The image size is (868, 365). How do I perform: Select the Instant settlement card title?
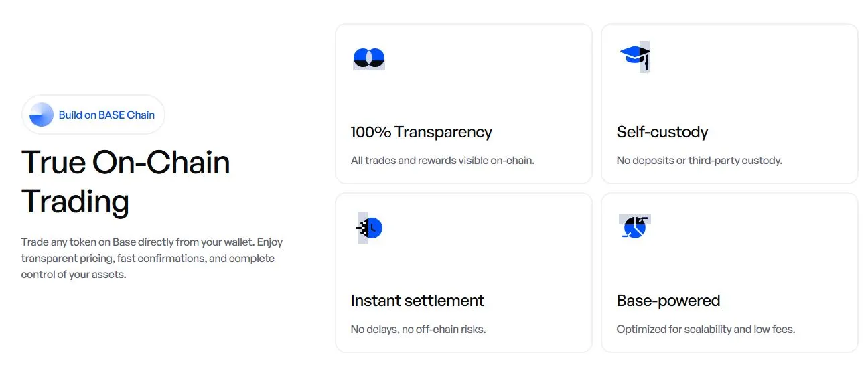(x=417, y=301)
